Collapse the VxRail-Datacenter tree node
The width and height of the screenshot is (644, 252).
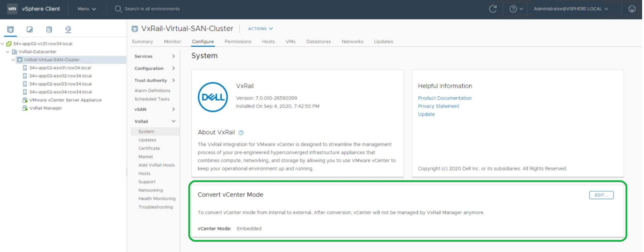point(8,52)
